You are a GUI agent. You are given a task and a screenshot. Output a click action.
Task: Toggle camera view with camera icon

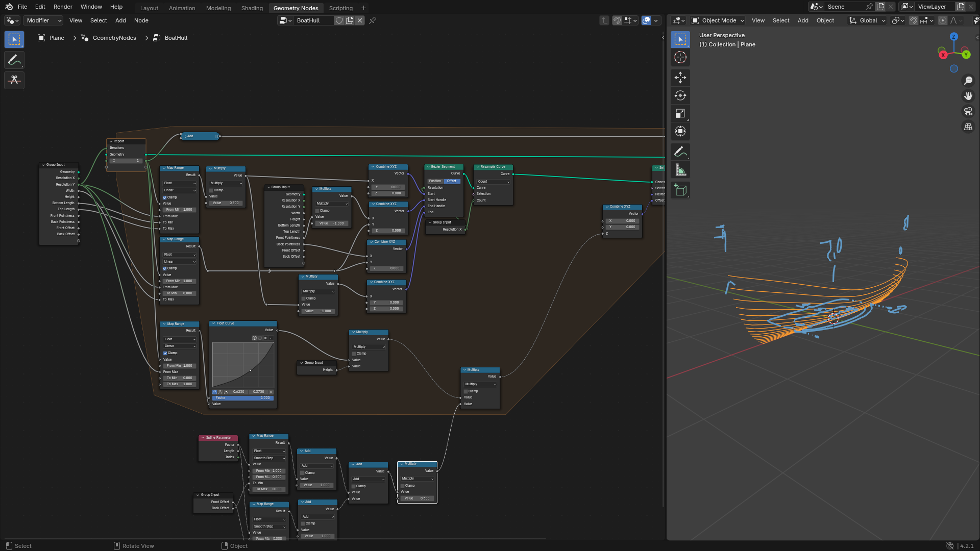tap(968, 111)
